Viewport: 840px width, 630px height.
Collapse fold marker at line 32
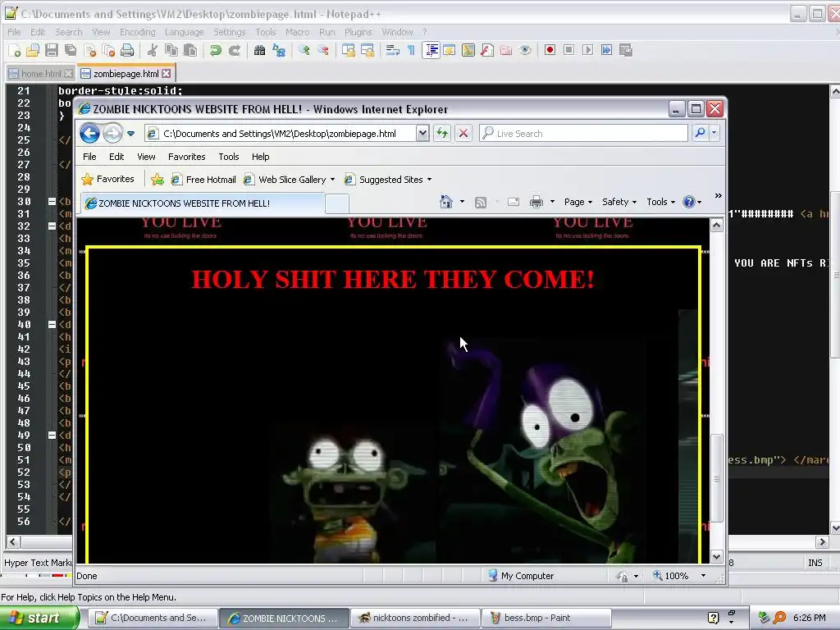coord(52,226)
